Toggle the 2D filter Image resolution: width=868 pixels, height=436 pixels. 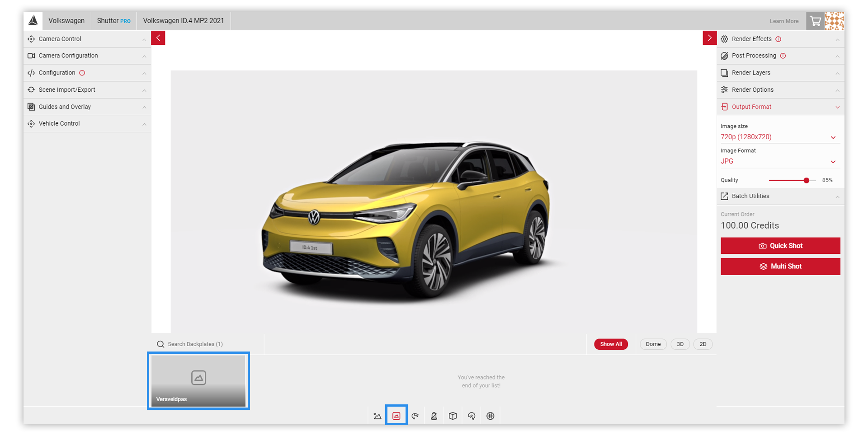pos(703,344)
